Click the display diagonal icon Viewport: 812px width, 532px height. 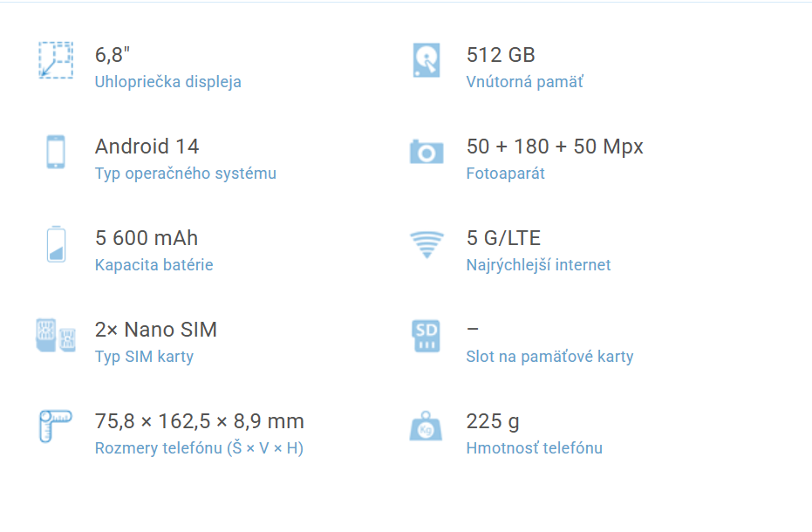pyautogui.click(x=56, y=60)
